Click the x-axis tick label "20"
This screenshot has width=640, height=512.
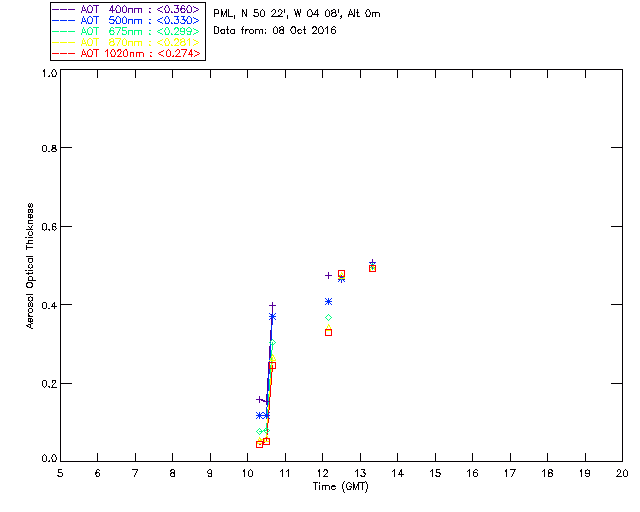pos(622,473)
